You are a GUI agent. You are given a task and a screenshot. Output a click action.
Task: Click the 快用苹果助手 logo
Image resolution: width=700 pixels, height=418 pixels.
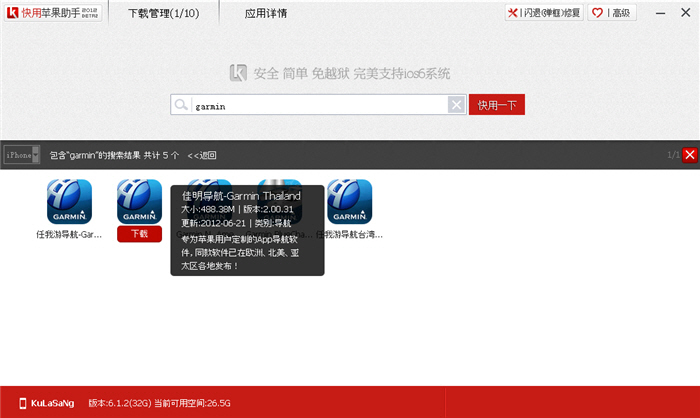pyautogui.click(x=53, y=13)
